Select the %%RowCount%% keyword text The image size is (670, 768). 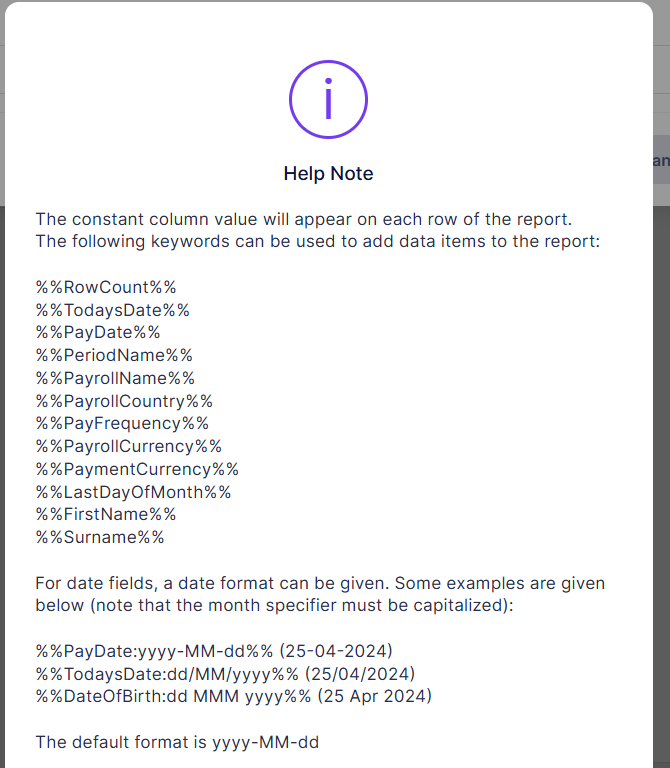(106, 288)
